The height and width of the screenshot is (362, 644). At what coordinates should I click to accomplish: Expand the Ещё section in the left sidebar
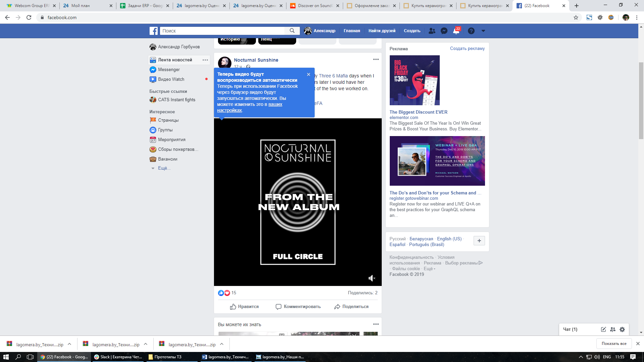coord(164,168)
